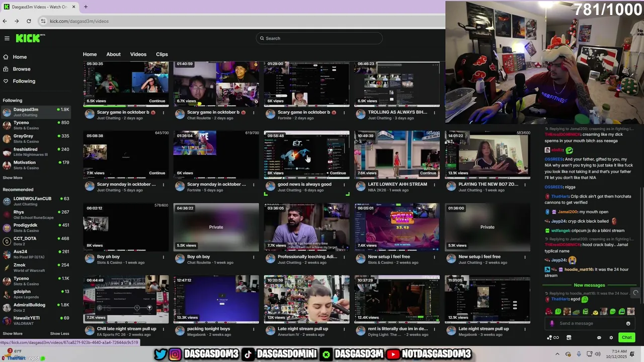The image size is (644, 362).
Task: Open LONEWOLFanCUB recommended channel
Action: [35, 201]
